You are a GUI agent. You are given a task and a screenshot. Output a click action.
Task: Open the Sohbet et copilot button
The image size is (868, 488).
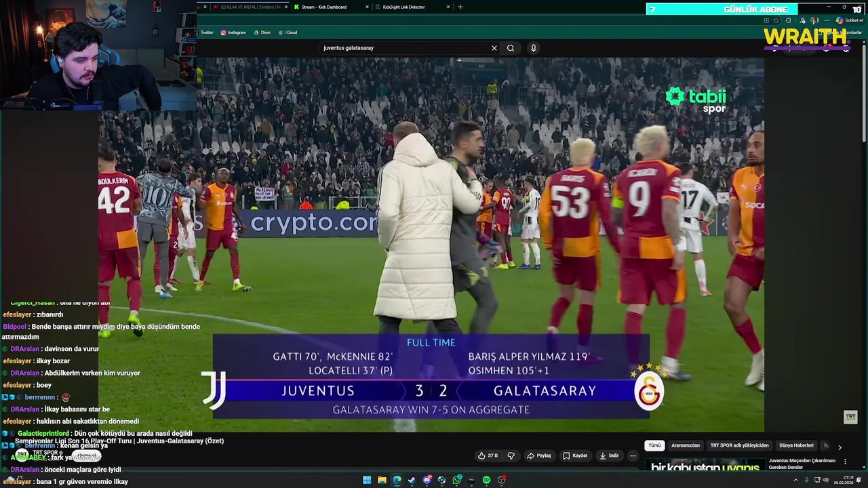(x=848, y=20)
